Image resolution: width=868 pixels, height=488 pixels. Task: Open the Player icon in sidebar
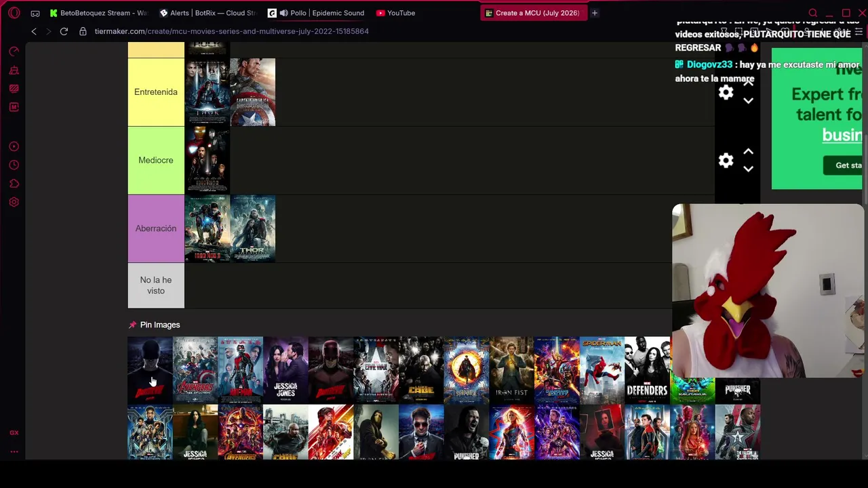pyautogui.click(x=14, y=146)
